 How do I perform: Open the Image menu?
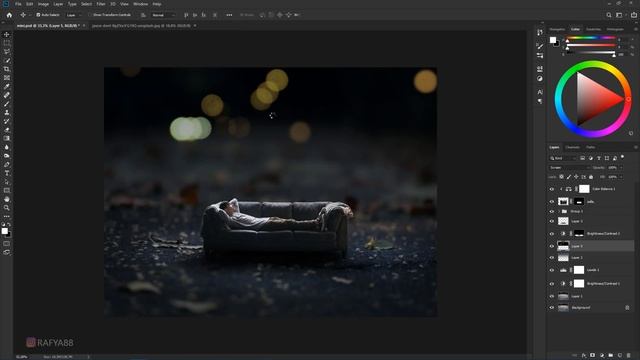point(43,4)
